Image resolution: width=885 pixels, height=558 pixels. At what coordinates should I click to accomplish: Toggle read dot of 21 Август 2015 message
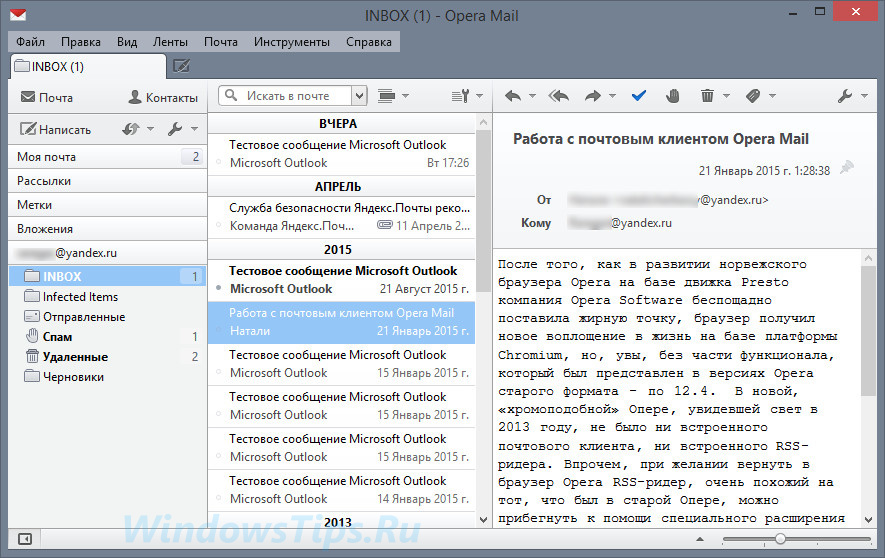(218, 288)
